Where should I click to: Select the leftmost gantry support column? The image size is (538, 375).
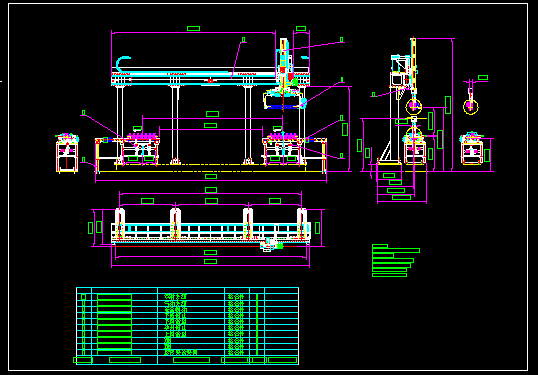coord(120,125)
